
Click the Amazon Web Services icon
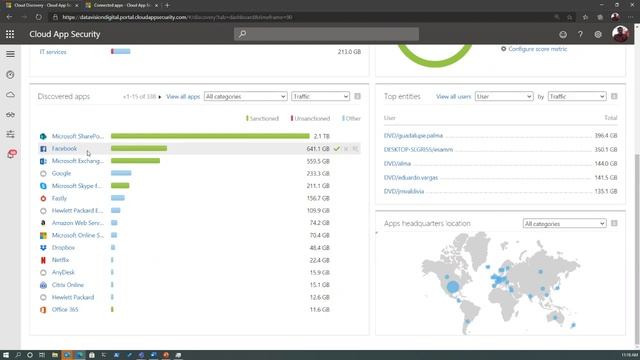coord(43,223)
